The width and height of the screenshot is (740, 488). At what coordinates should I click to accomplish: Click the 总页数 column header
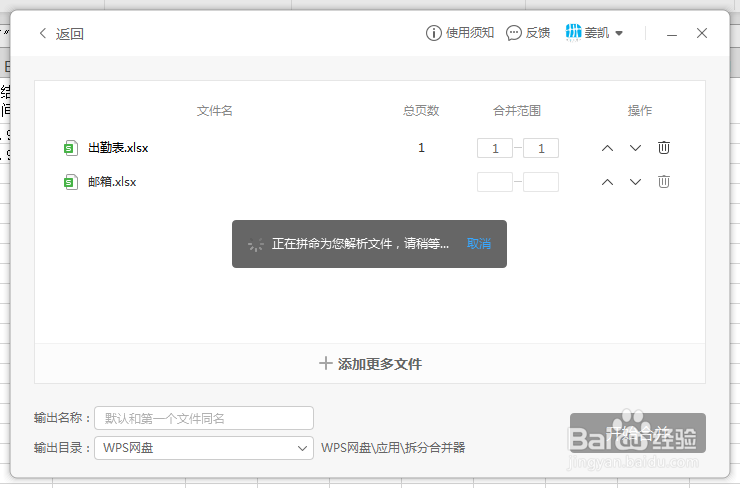pos(421,111)
